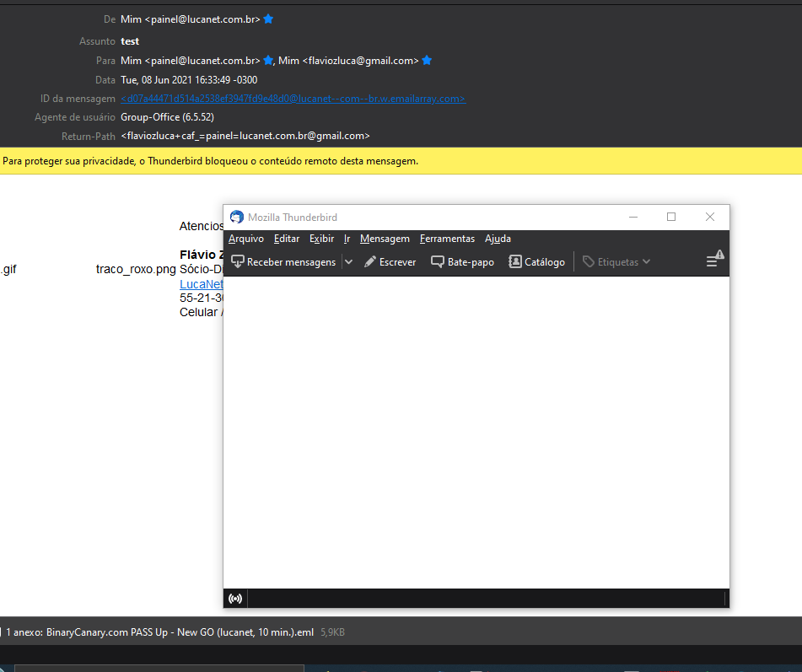Expand the Receber mensagens dropdown arrow
This screenshot has height=672, width=802.
(x=348, y=261)
